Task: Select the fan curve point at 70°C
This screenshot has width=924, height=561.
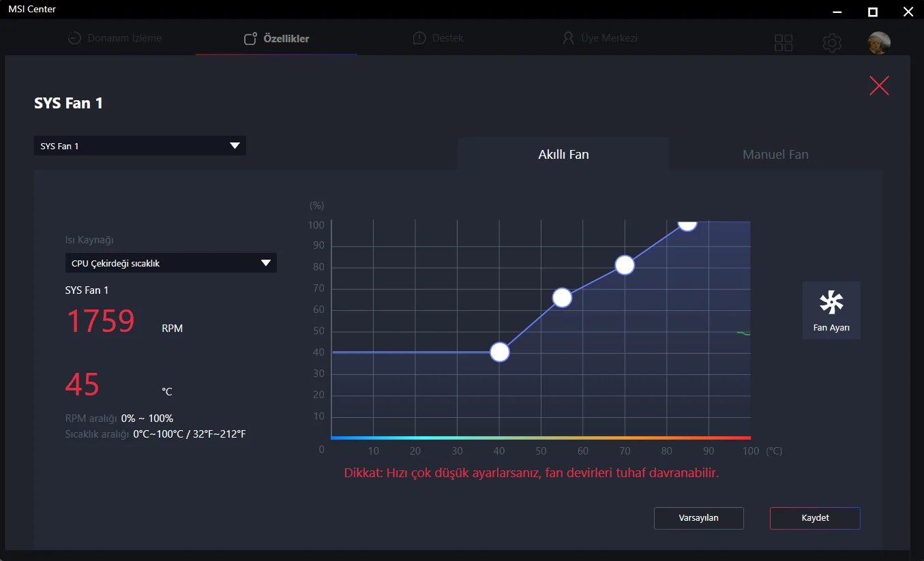Action: click(625, 265)
